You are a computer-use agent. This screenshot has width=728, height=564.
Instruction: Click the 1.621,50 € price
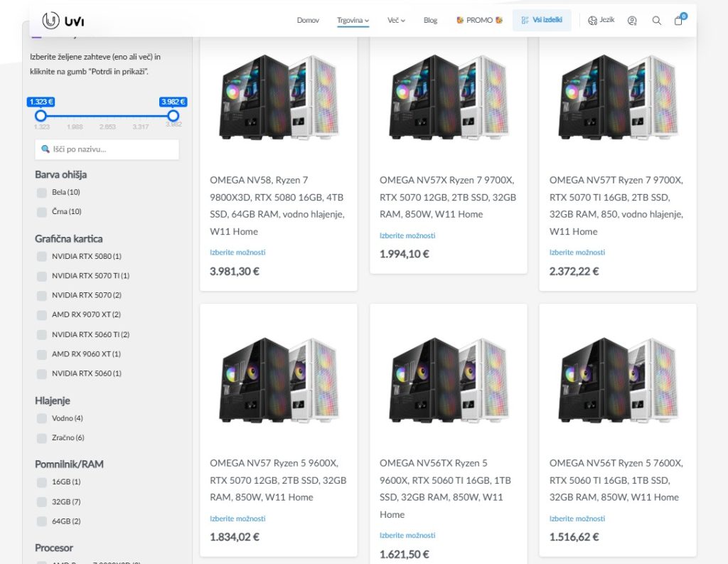click(x=405, y=555)
